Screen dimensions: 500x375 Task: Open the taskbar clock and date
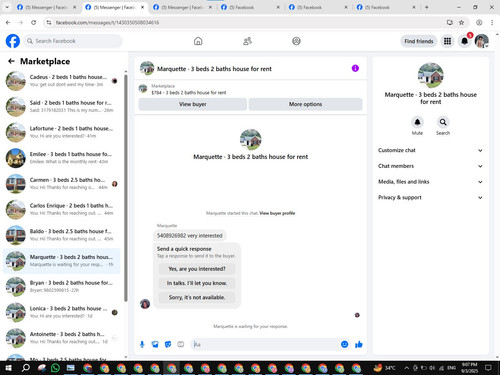[470, 368]
